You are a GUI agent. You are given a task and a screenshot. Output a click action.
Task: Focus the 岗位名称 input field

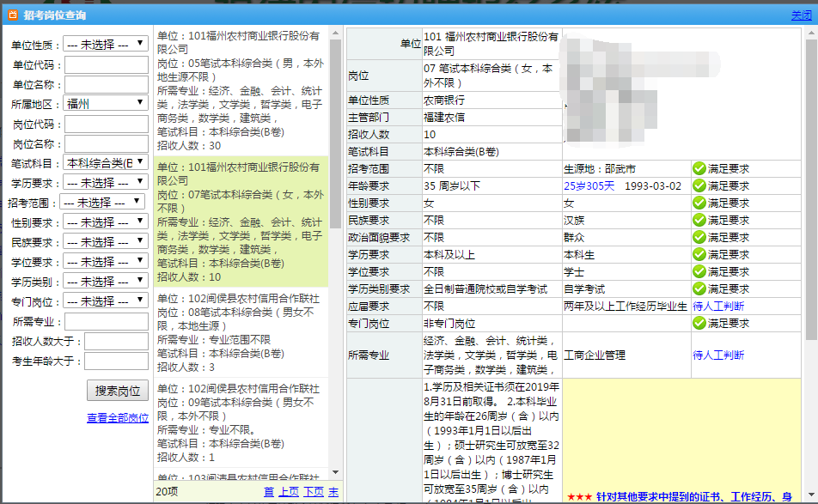click(x=107, y=144)
